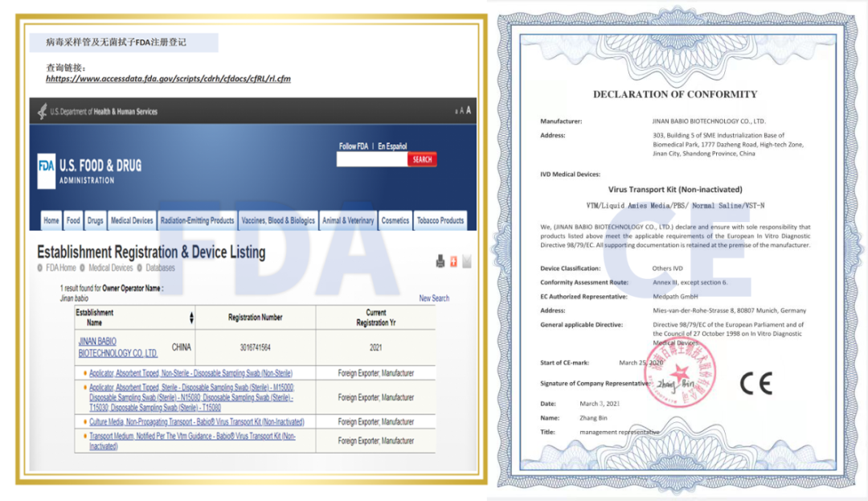Open Non-Sterile Disposable Sampling Swab listing
868x501 pixels.
(191, 373)
